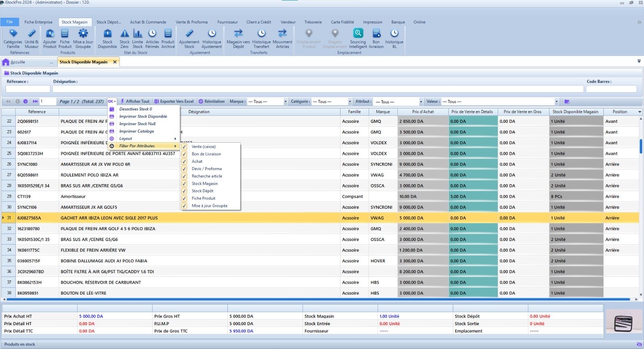Switch to the Achat & Commande tab
This screenshot has width=644, height=349.
(148, 22)
